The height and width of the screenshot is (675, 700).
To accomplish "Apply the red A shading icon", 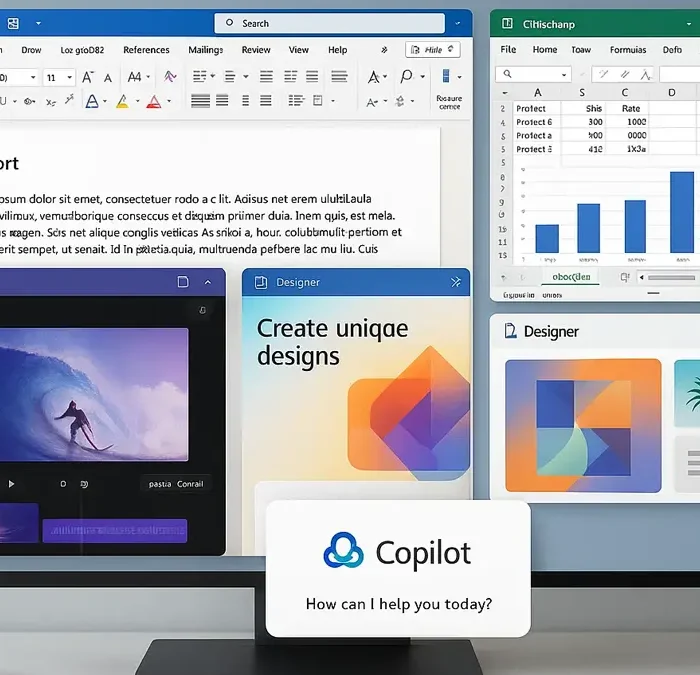I will click(154, 101).
